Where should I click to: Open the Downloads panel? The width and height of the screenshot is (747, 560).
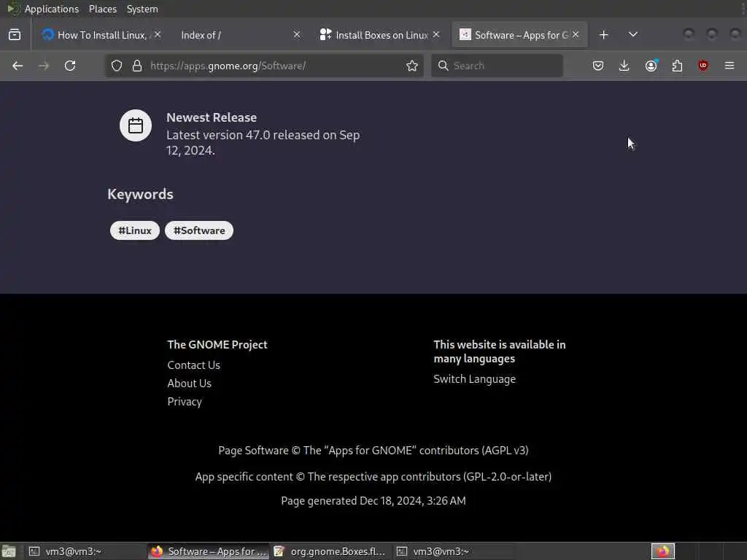[x=624, y=66]
